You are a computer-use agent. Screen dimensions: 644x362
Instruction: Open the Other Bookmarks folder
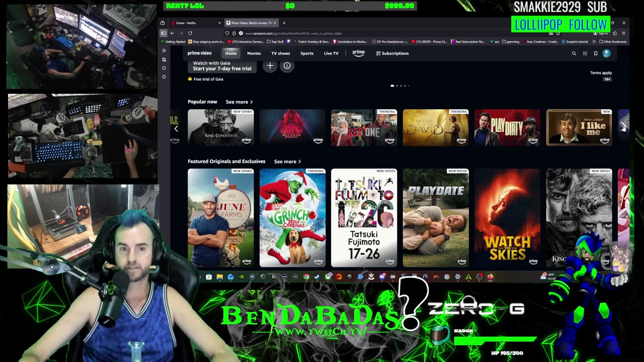(x=613, y=42)
